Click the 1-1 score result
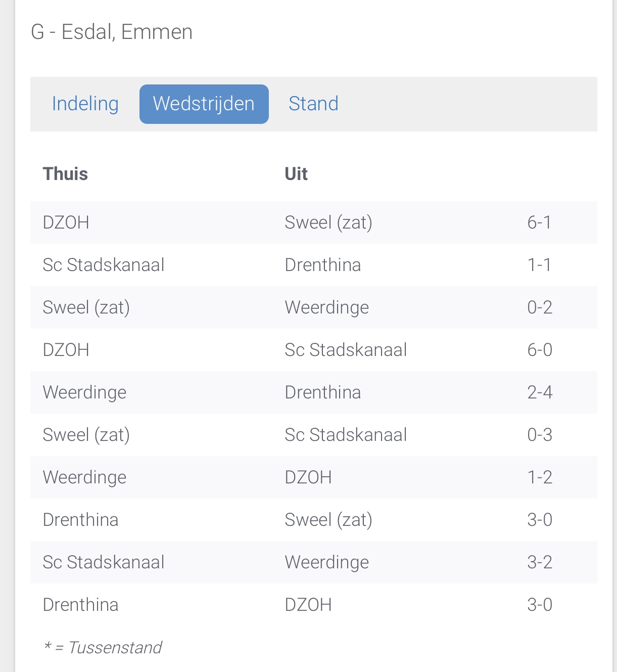 click(539, 265)
